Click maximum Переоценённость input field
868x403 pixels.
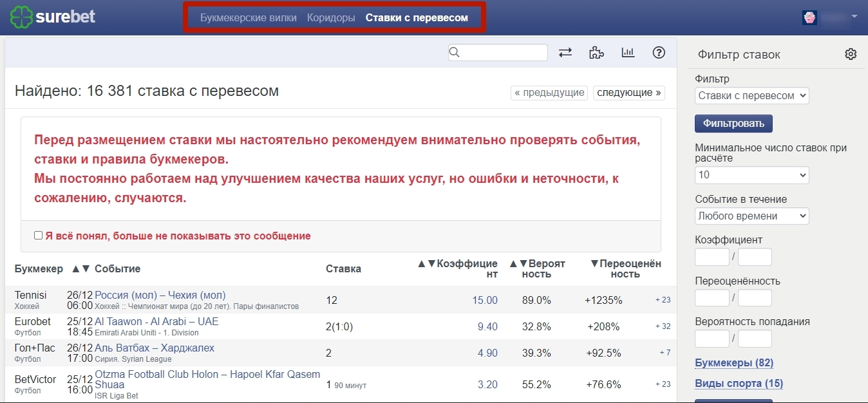click(755, 297)
